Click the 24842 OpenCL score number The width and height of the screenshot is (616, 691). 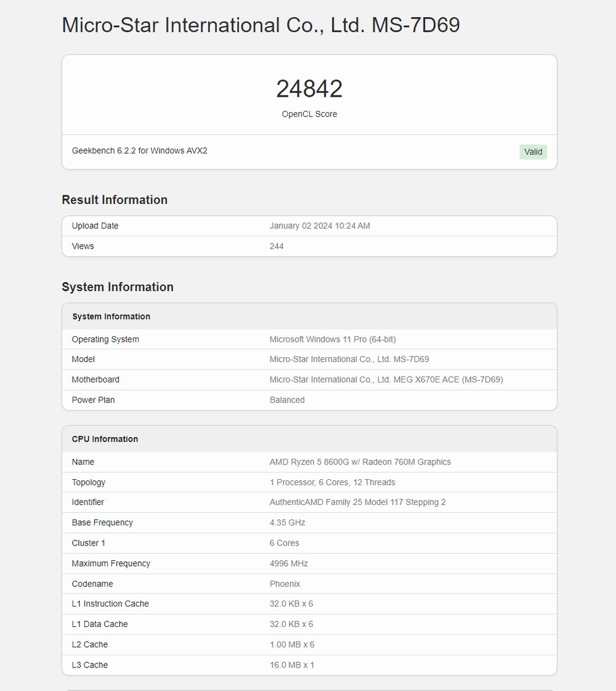coord(309,89)
